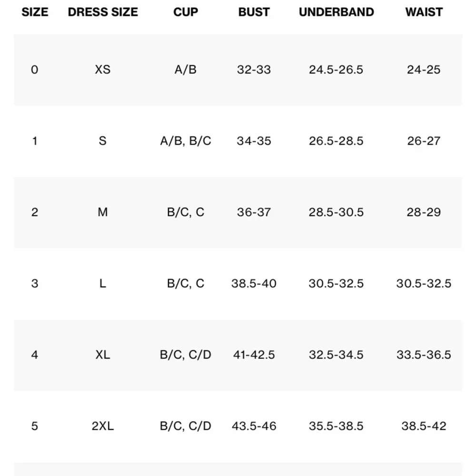Click bust measurement 36-37 in M row
Viewport: 476px width, 476px height.
pos(254,212)
